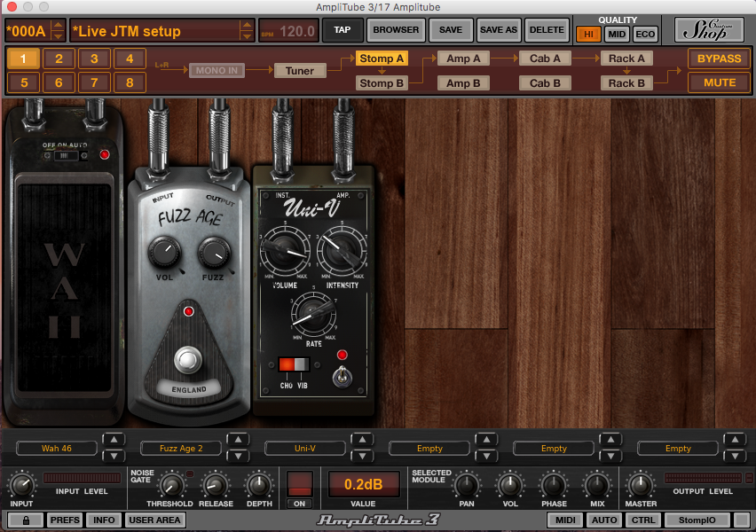The width and height of the screenshot is (756, 532).
Task: Click the Uni-V red LED indicator
Action: click(x=342, y=356)
